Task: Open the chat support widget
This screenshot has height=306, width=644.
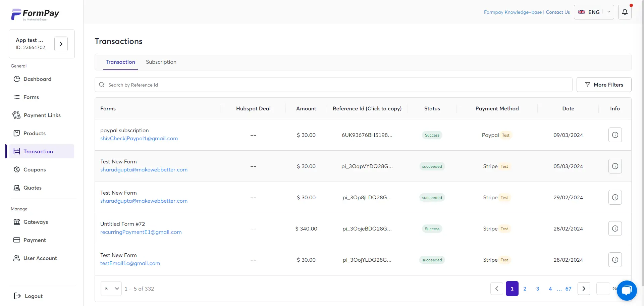Action: (x=627, y=291)
